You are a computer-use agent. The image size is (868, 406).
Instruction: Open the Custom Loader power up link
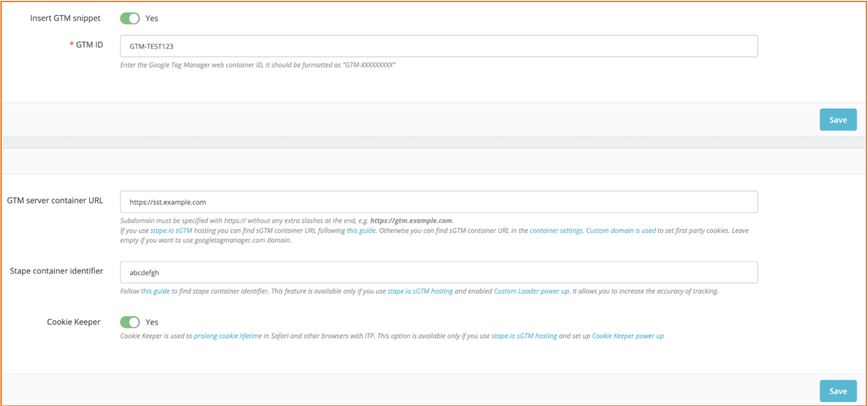tap(531, 291)
